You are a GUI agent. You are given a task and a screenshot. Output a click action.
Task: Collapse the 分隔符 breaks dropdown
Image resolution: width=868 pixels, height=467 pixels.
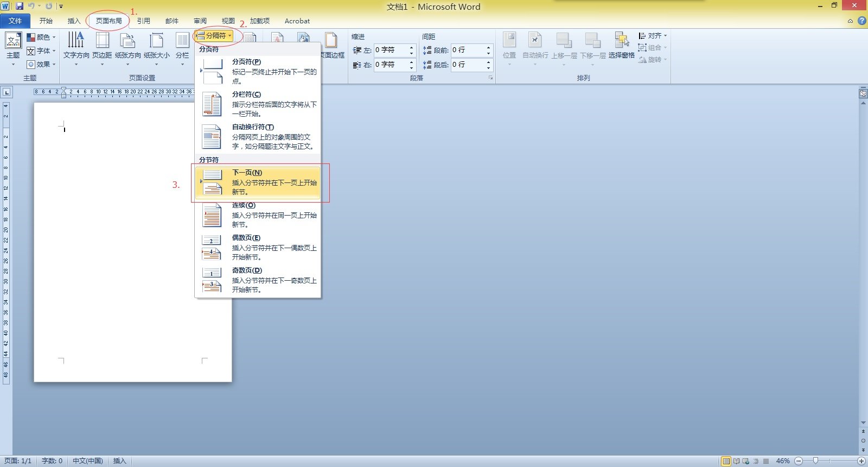click(x=214, y=36)
